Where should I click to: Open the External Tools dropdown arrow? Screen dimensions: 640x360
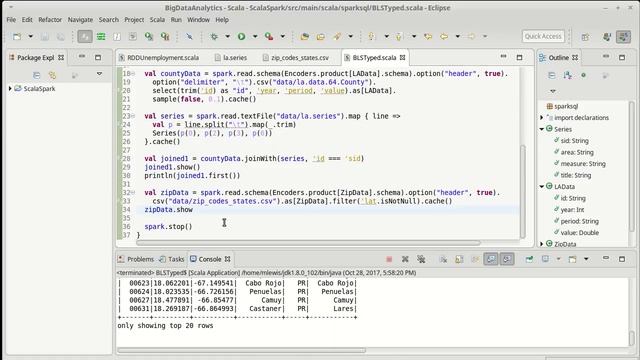tap(282, 37)
